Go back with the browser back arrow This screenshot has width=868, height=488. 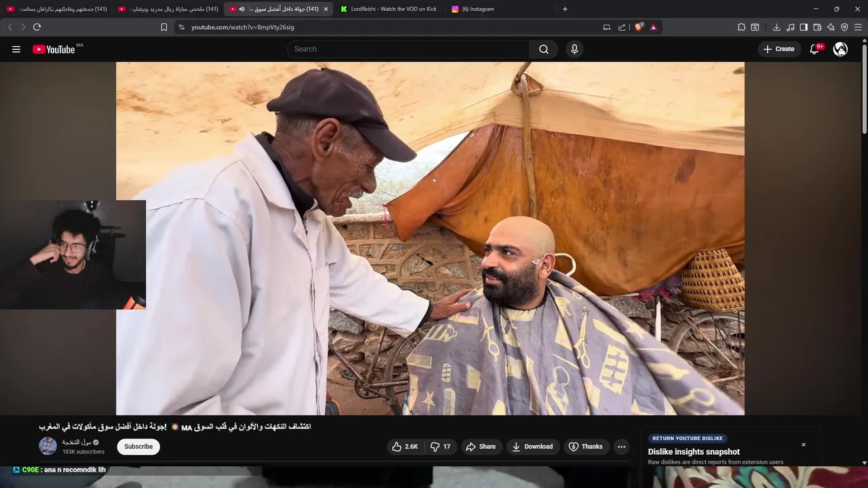point(9,27)
